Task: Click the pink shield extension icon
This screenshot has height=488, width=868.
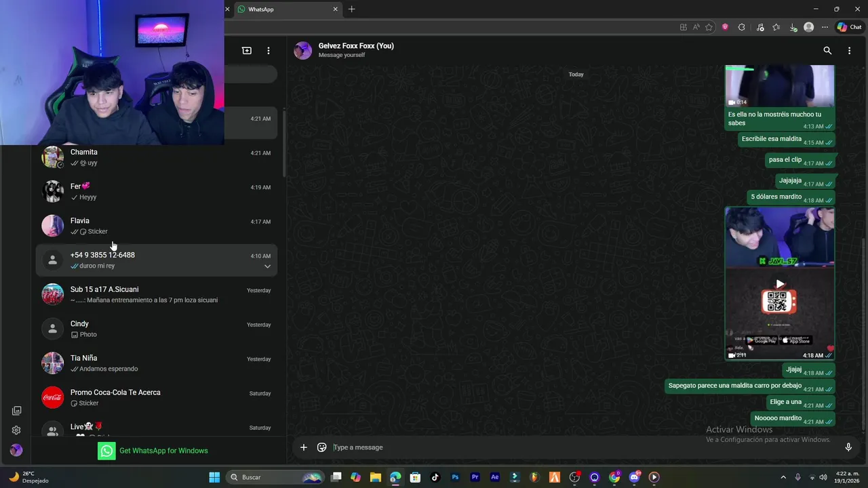Action: pyautogui.click(x=725, y=27)
